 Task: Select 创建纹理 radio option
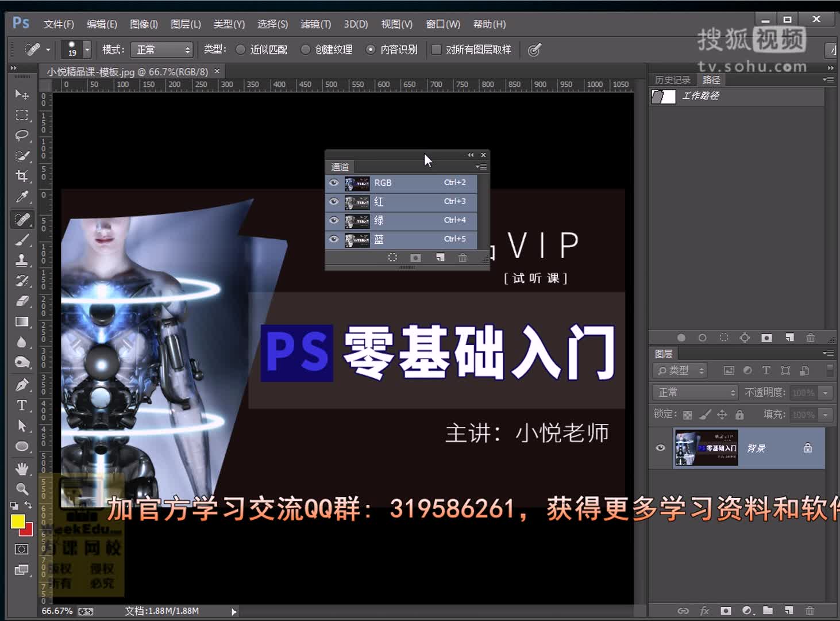(x=306, y=49)
